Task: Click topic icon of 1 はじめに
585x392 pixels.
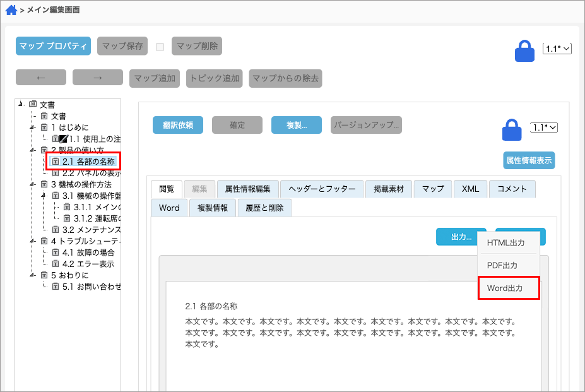Action: [44, 128]
